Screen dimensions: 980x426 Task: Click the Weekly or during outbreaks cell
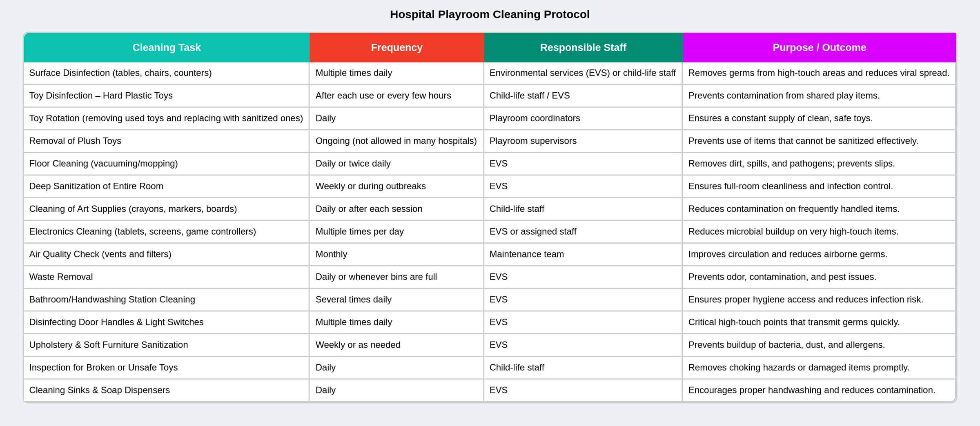(x=370, y=186)
